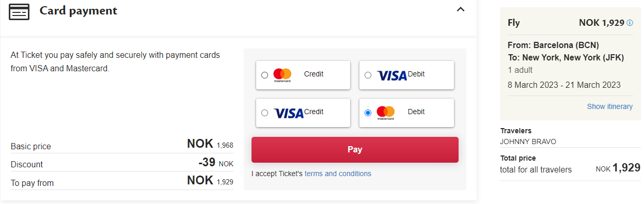Screen dimensions: 644x204
Task: Select the VISA Credit radio button
Action: coord(264,113)
